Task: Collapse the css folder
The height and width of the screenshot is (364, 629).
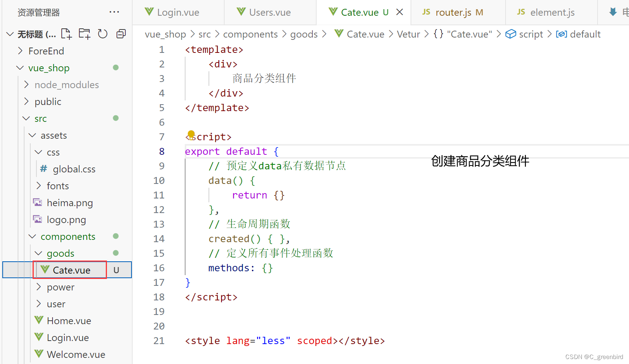Action: point(39,152)
